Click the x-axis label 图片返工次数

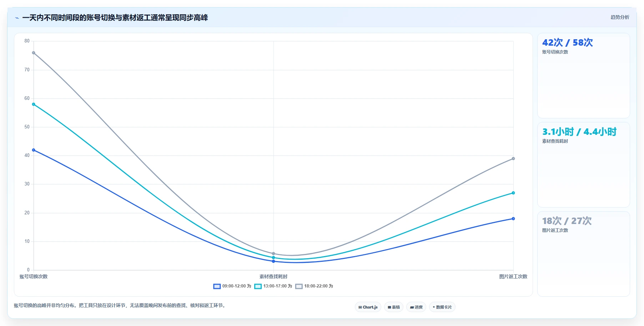point(513,276)
